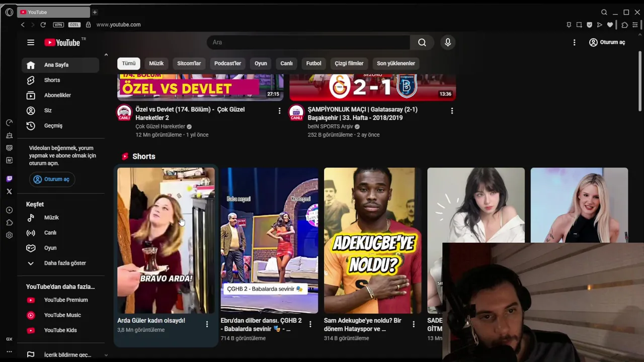Open YouTube settings three-dot menu
This screenshot has width=644, height=362.
574,43
